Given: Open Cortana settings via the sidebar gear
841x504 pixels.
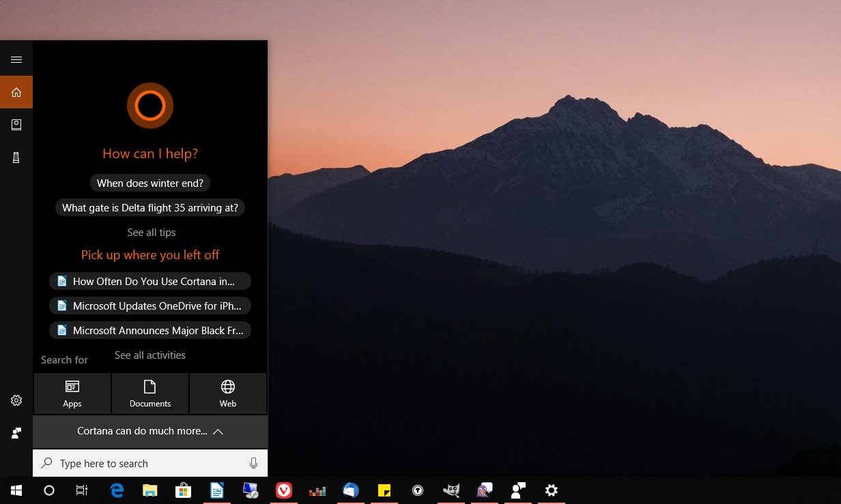Looking at the screenshot, I should [x=16, y=400].
